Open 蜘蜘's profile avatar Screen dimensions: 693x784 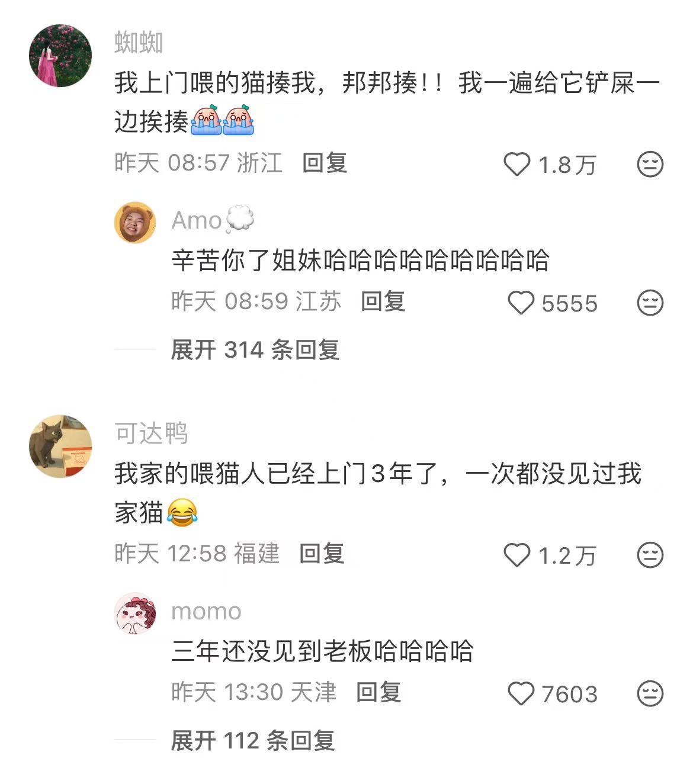click(x=60, y=56)
